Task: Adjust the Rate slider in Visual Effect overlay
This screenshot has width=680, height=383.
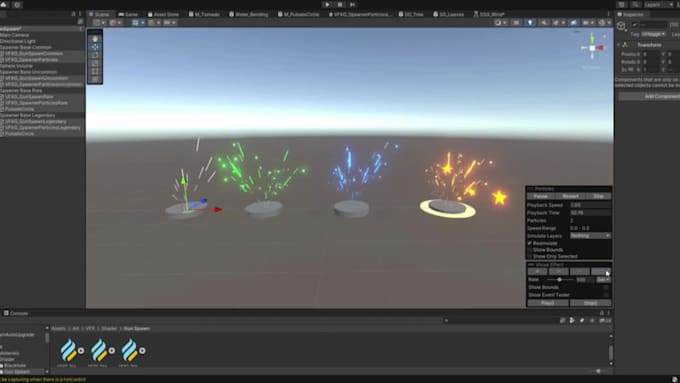Action: coord(559,280)
